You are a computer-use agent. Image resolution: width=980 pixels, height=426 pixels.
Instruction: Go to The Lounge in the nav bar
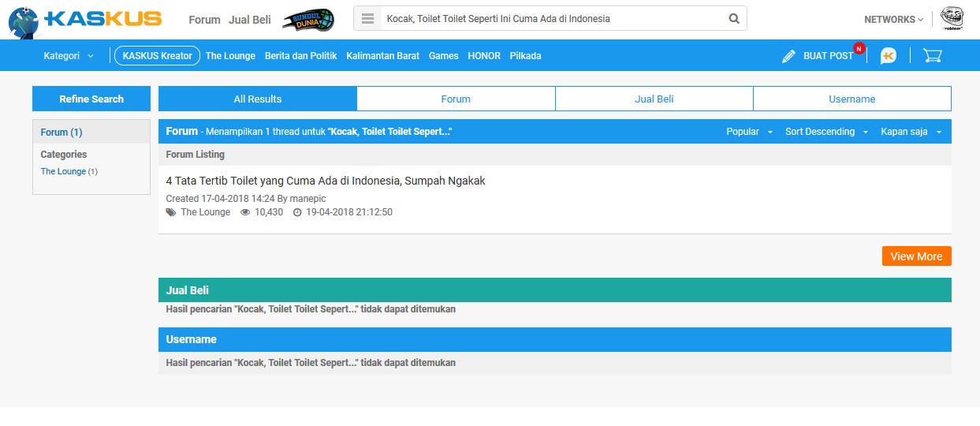tap(230, 56)
